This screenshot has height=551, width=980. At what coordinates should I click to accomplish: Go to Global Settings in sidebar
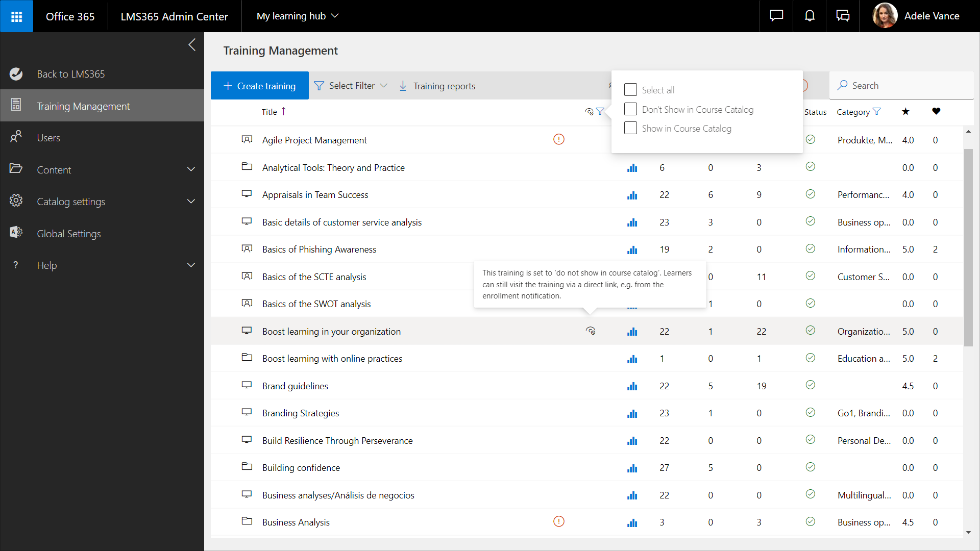click(x=69, y=234)
